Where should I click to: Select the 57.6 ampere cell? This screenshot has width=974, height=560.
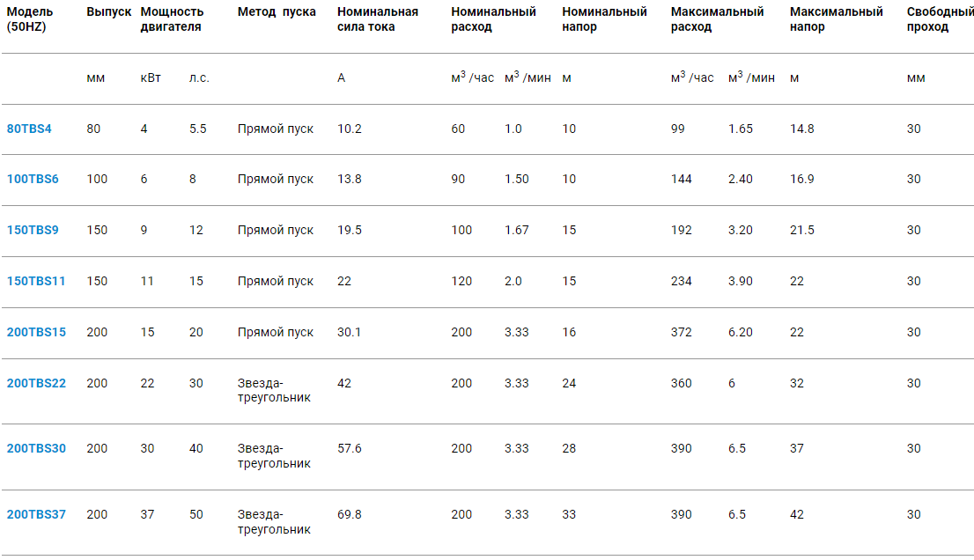(350, 449)
